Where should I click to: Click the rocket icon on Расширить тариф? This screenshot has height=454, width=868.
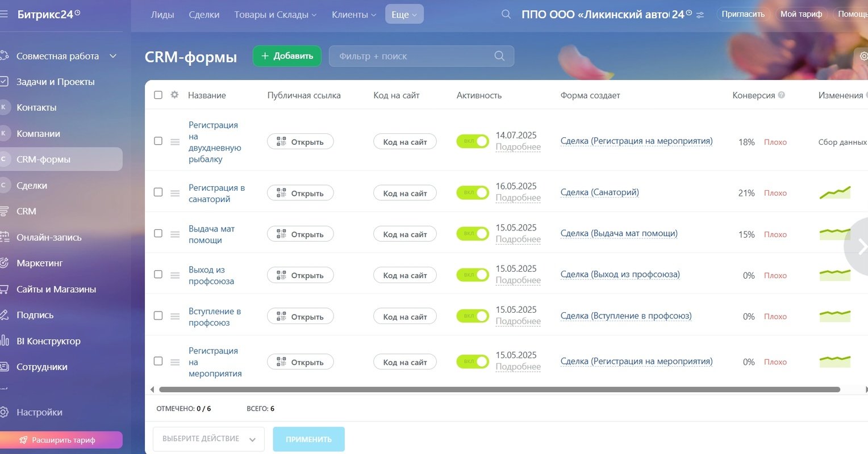click(23, 440)
